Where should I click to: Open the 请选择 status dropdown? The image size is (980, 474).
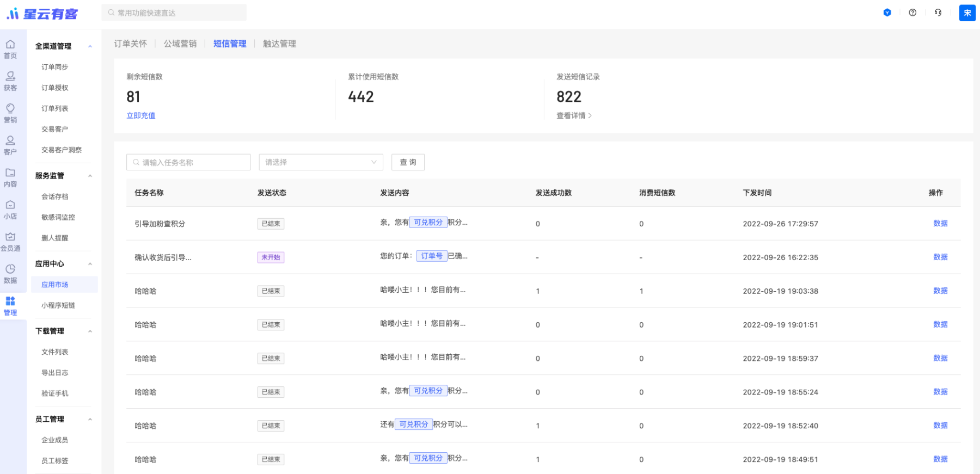(321, 162)
